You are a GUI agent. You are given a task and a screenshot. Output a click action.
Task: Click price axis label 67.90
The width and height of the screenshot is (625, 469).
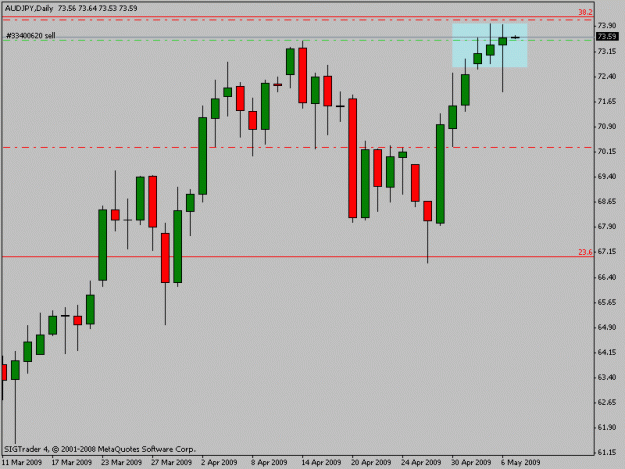(607, 226)
